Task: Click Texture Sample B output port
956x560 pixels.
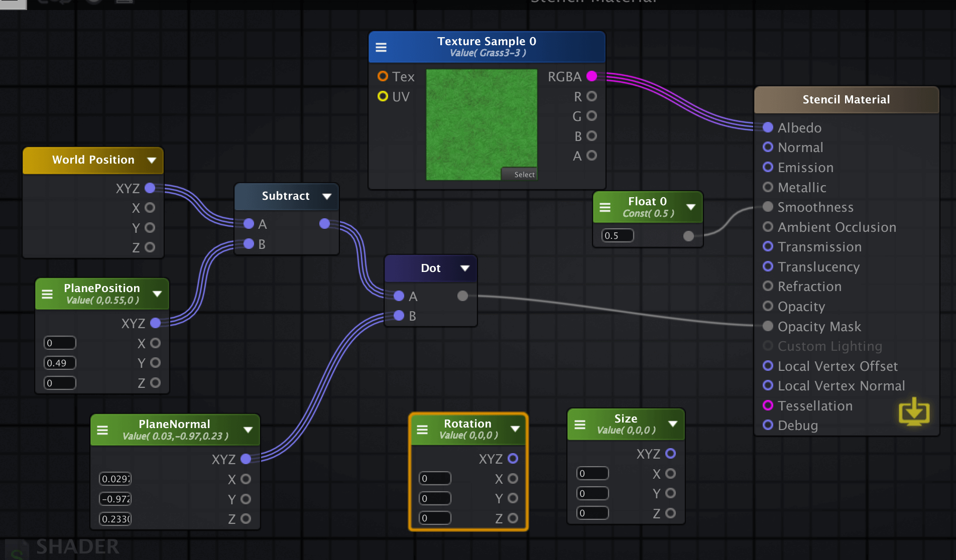Action: click(x=592, y=136)
